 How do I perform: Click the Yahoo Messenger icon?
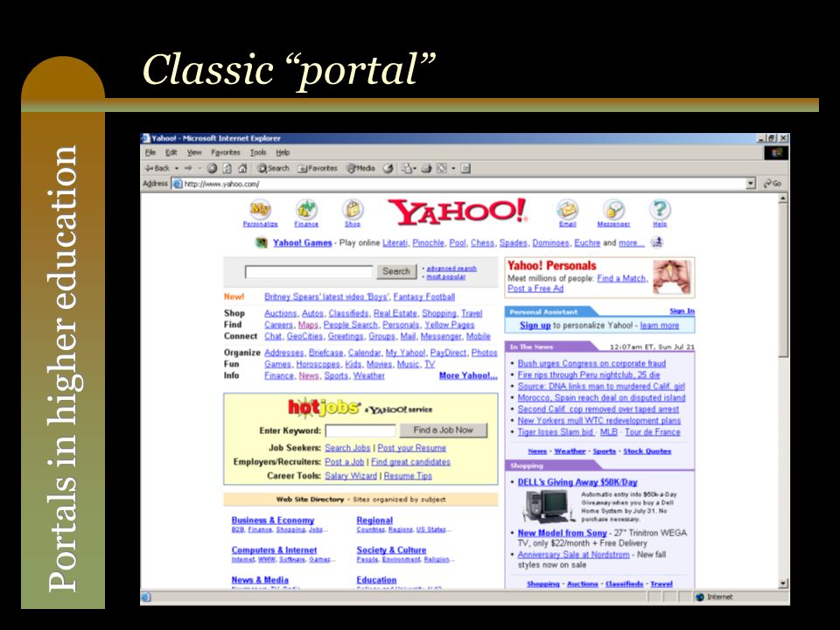tap(613, 209)
